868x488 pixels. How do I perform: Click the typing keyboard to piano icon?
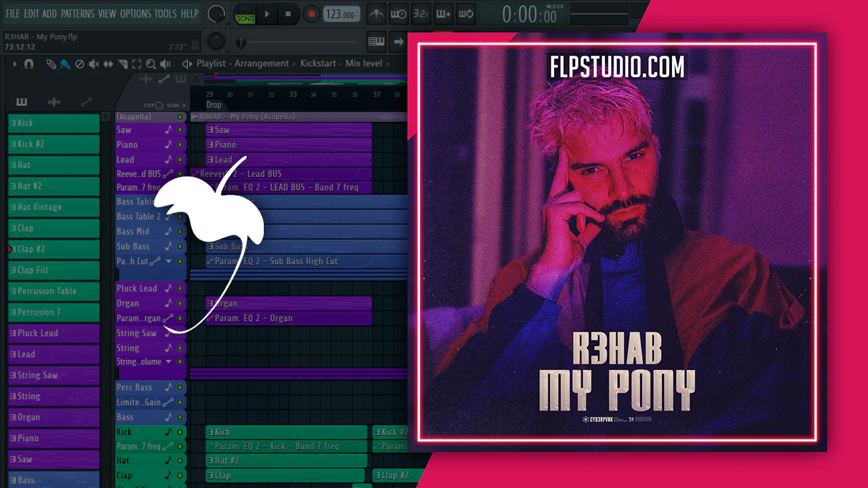376,41
